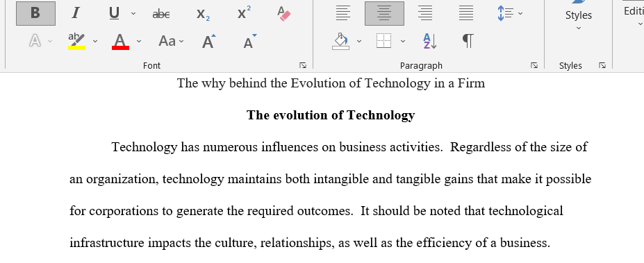The image size is (644, 263).
Task: Align text left
Action: pos(343,14)
